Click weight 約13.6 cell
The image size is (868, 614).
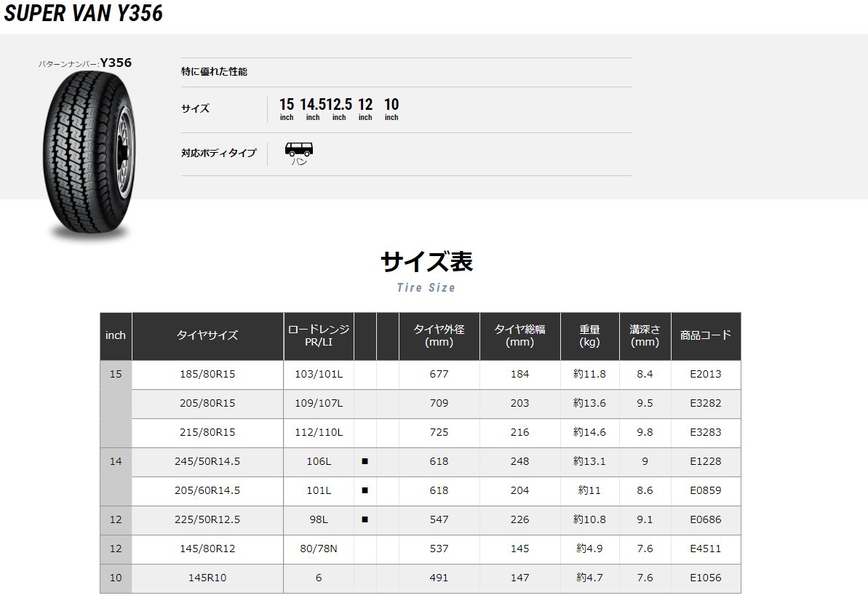pos(589,404)
